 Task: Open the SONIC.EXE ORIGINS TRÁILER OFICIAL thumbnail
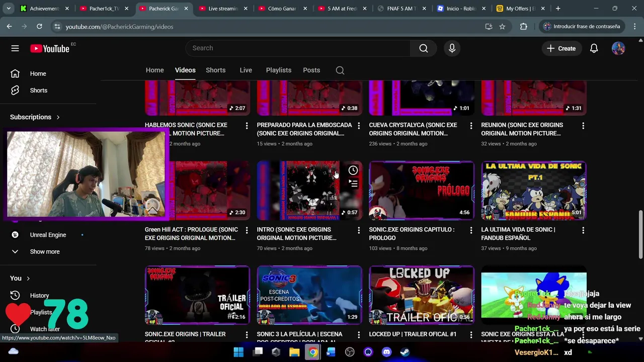(x=197, y=295)
